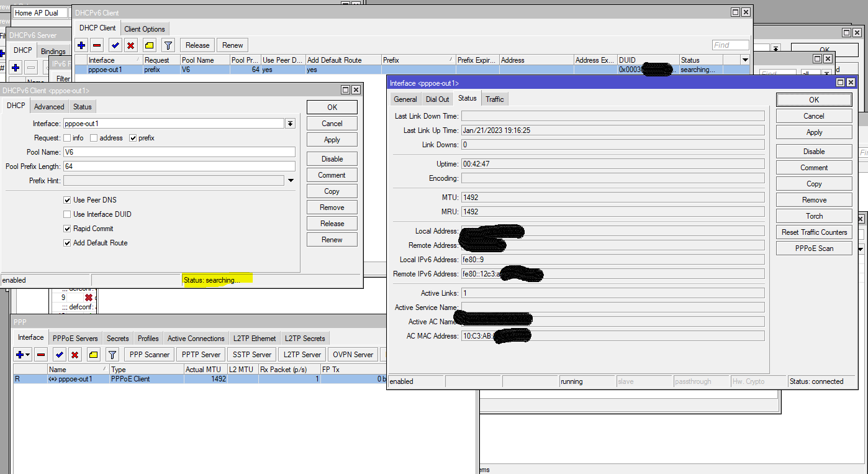Click the red minus remove icon in PPP toolbar

tap(41, 355)
